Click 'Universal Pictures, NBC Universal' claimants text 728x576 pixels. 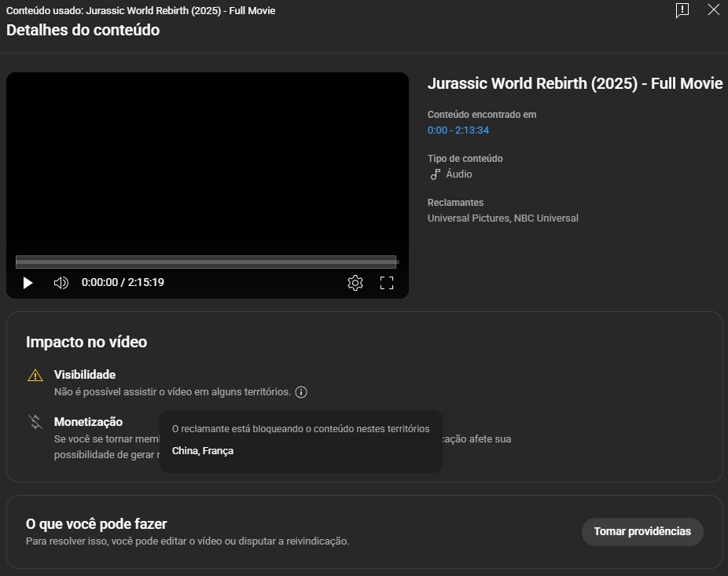(x=503, y=218)
